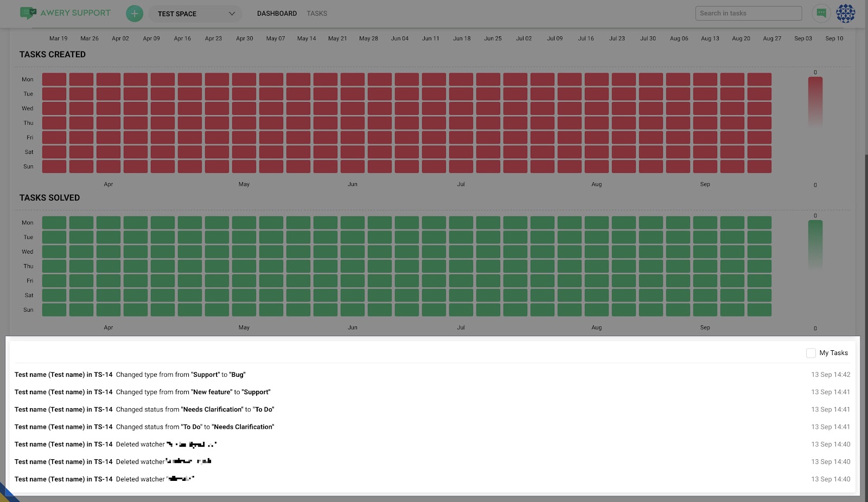Switch to the DASHBOARD tab
868x502 pixels.
point(277,14)
